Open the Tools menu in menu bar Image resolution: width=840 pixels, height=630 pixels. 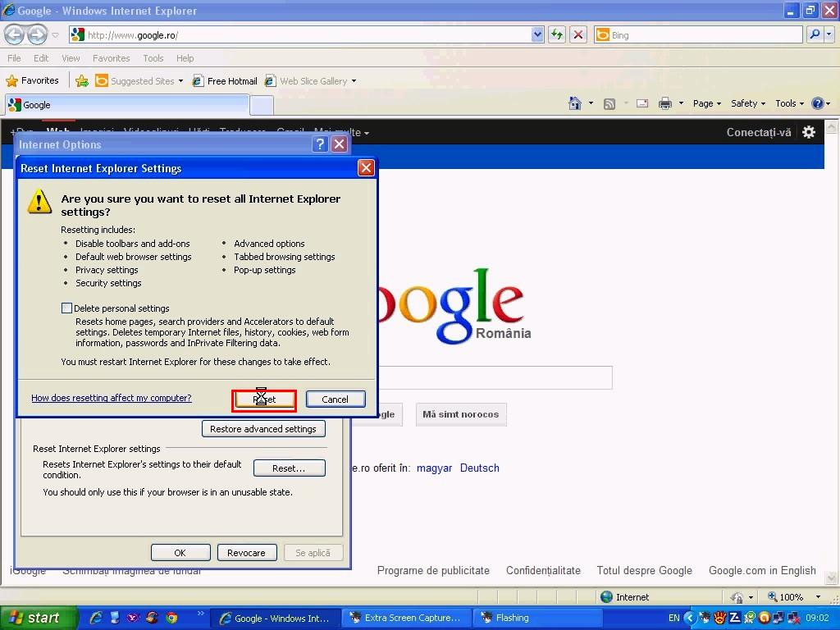[x=153, y=58]
